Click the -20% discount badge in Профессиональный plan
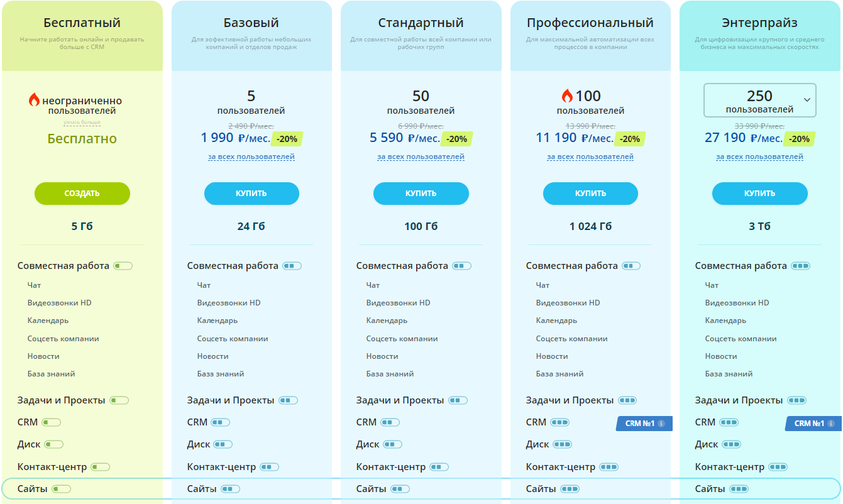Image resolution: width=843 pixels, height=504 pixels. tap(630, 139)
